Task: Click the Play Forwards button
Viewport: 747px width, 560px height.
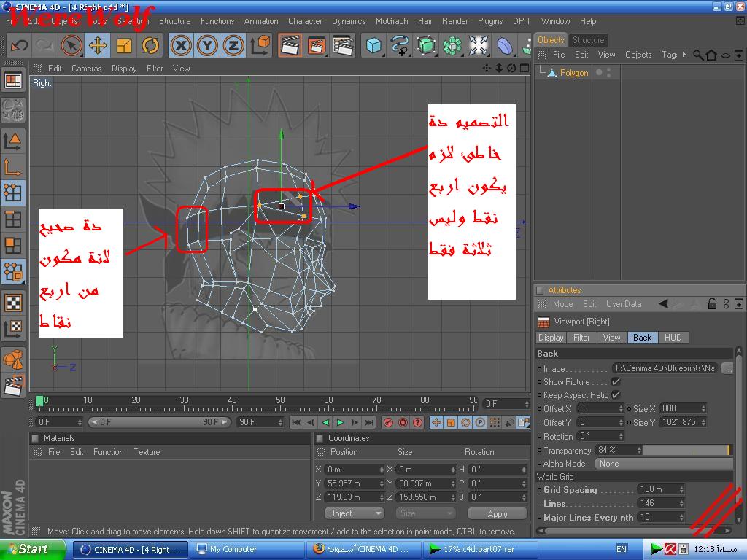Action: coord(340,422)
